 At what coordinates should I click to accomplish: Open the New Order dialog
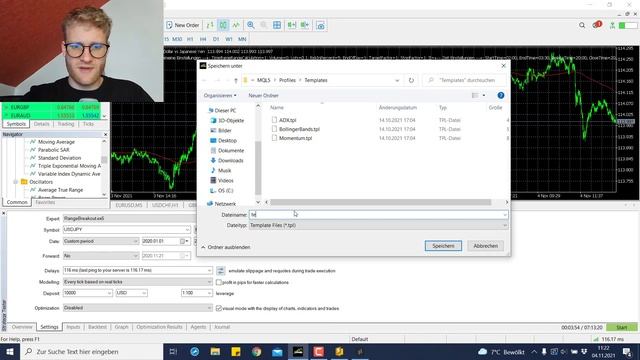(x=182, y=25)
